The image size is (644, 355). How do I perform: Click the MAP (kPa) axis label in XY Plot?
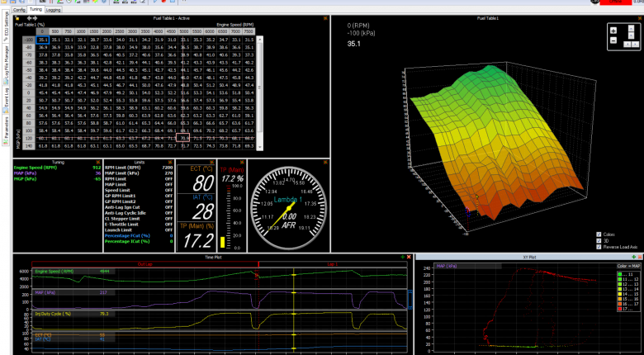[x=447, y=266]
